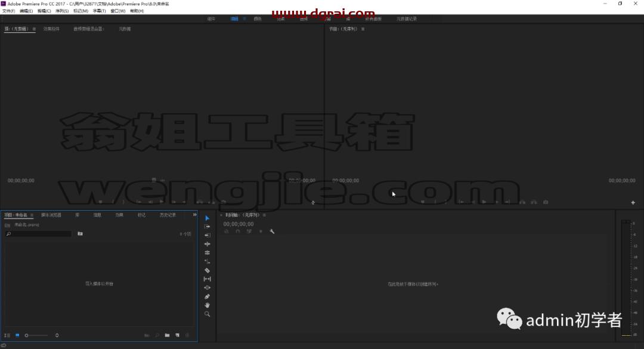Select the Hand tool

[207, 305]
